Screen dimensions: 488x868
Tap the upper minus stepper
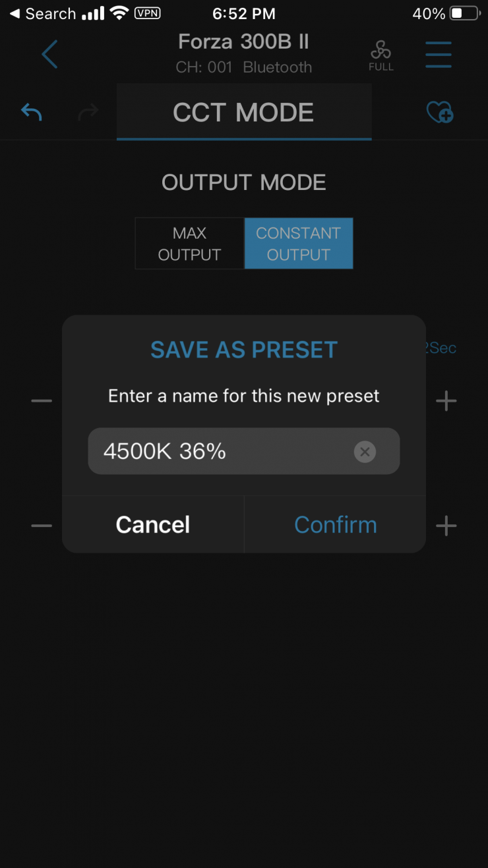tap(42, 401)
